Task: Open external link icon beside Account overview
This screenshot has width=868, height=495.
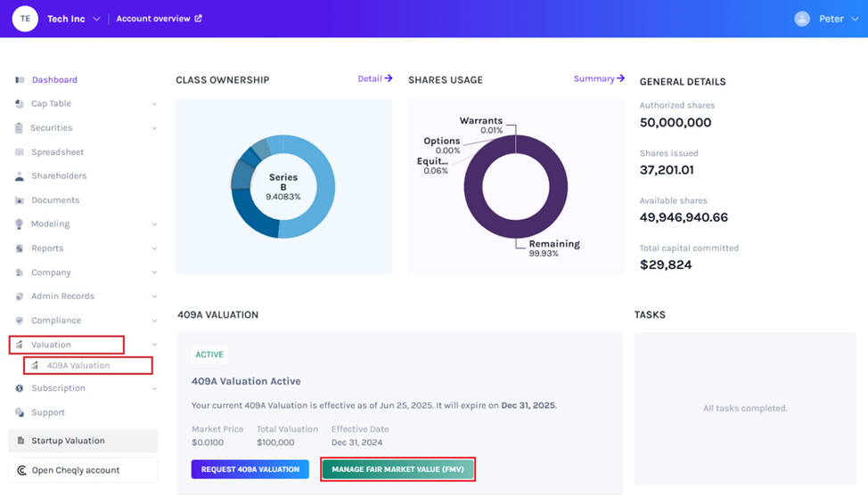Action: (x=199, y=19)
